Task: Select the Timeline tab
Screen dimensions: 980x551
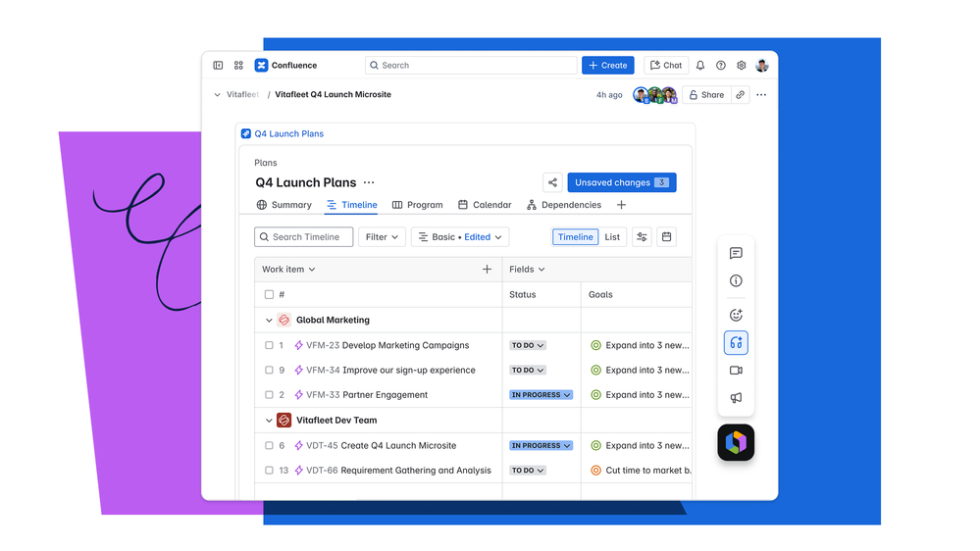Action: pos(351,205)
